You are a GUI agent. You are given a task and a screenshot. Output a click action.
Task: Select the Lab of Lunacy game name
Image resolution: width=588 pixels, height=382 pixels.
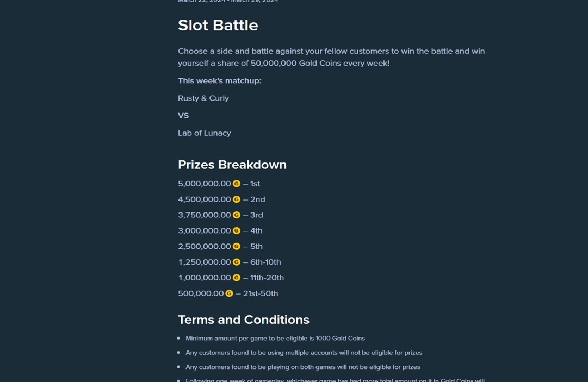205,133
